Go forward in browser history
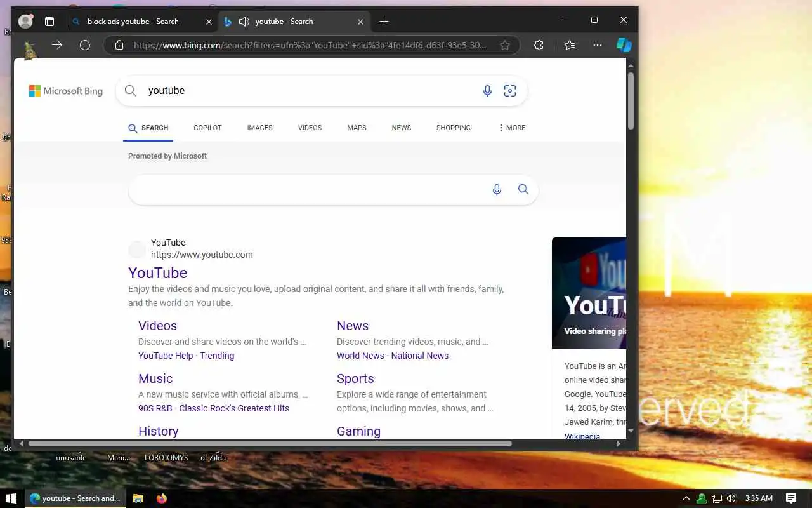Viewport: 812px width, 508px height. (57, 45)
